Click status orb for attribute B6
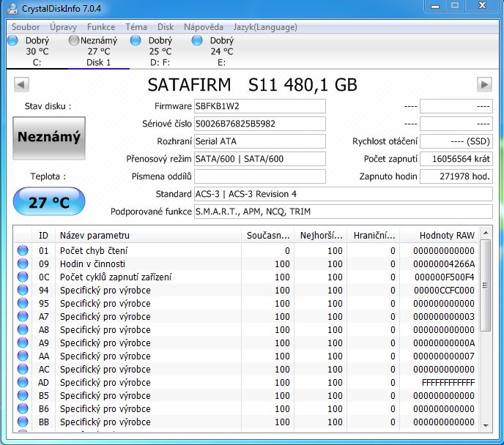 click(x=23, y=408)
